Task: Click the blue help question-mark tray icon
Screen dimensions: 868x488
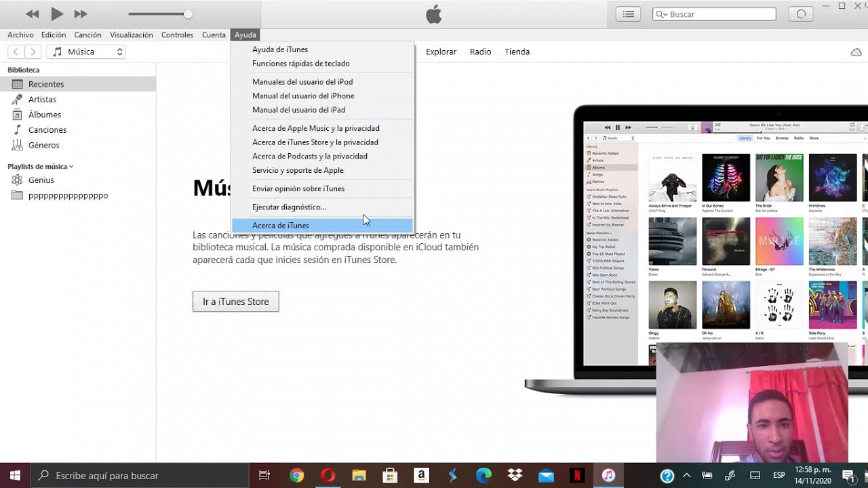Action: tap(667, 476)
